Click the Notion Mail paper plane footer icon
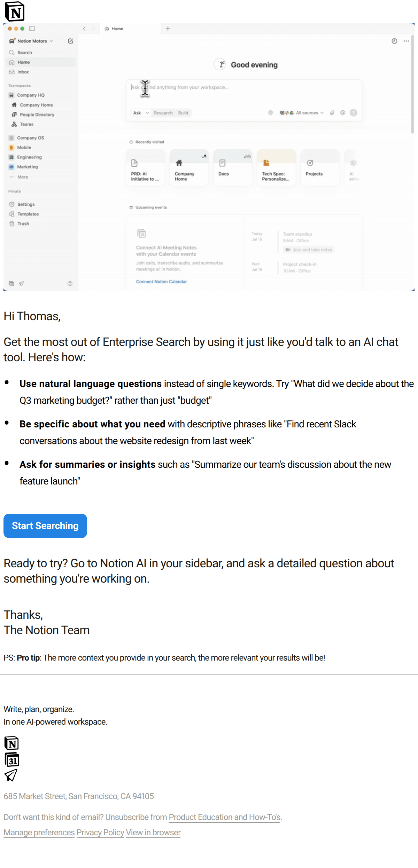 (x=11, y=775)
